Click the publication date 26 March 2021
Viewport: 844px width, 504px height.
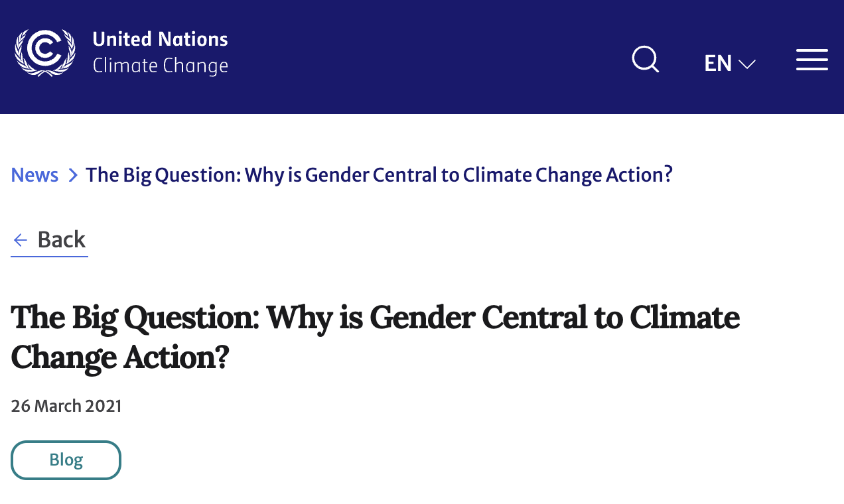click(66, 406)
